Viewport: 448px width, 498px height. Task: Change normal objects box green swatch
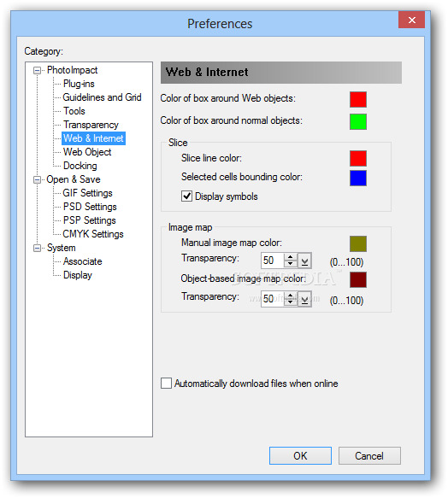tap(358, 122)
